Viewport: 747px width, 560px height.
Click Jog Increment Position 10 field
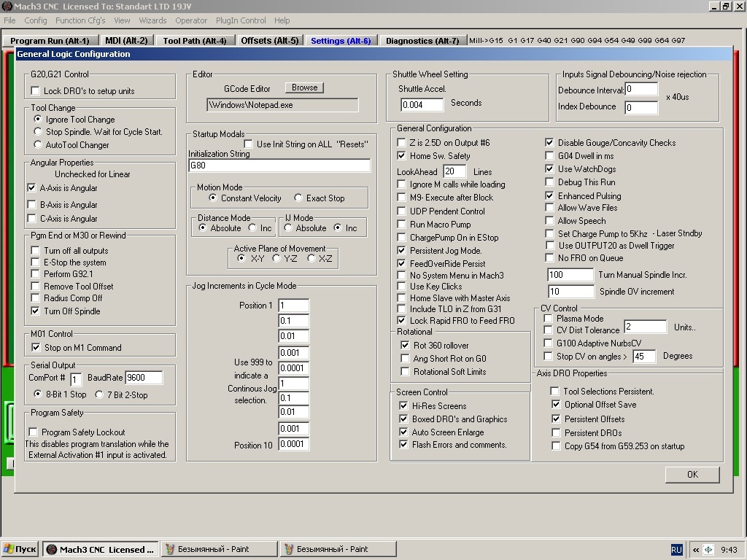click(293, 444)
